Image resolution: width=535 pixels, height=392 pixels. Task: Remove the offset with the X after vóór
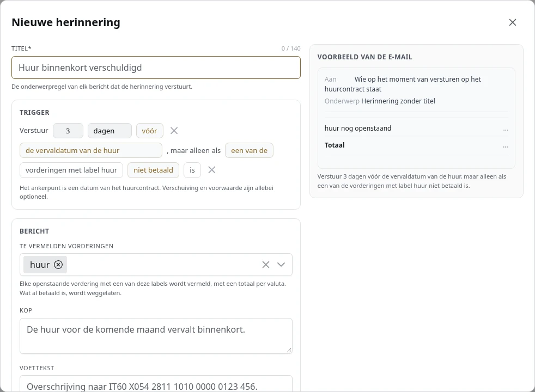[174, 131]
